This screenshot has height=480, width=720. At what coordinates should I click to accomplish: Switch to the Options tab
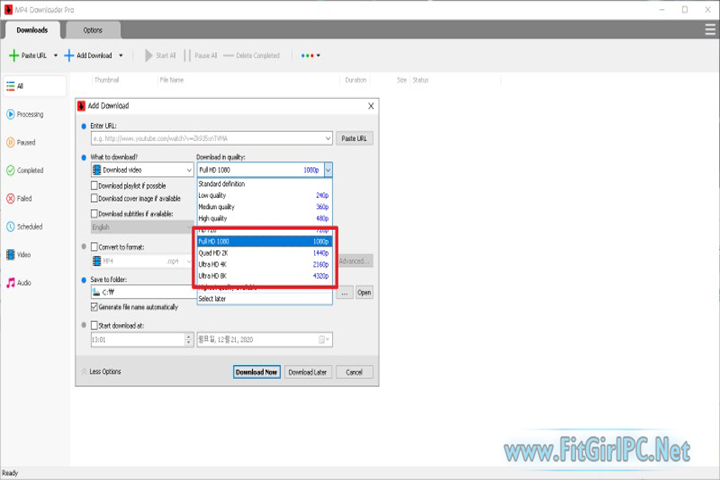coord(92,30)
